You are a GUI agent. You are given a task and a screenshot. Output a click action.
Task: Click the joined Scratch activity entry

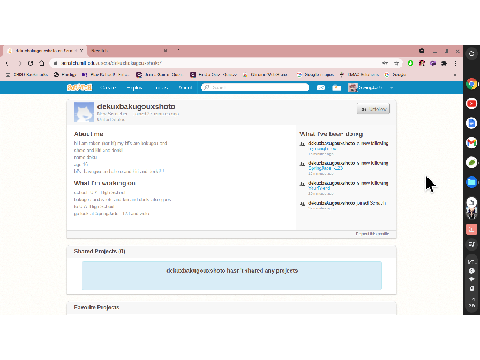pyautogui.click(x=347, y=203)
